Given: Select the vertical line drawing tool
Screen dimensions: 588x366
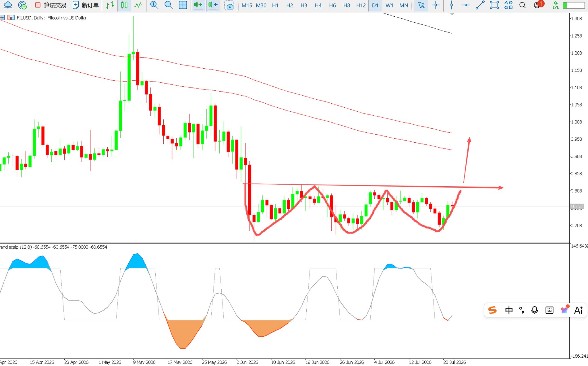Looking at the screenshot, I should click(452, 5).
